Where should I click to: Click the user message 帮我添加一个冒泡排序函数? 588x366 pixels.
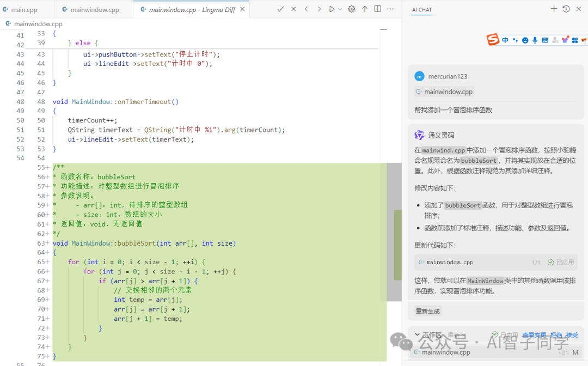[x=453, y=110]
